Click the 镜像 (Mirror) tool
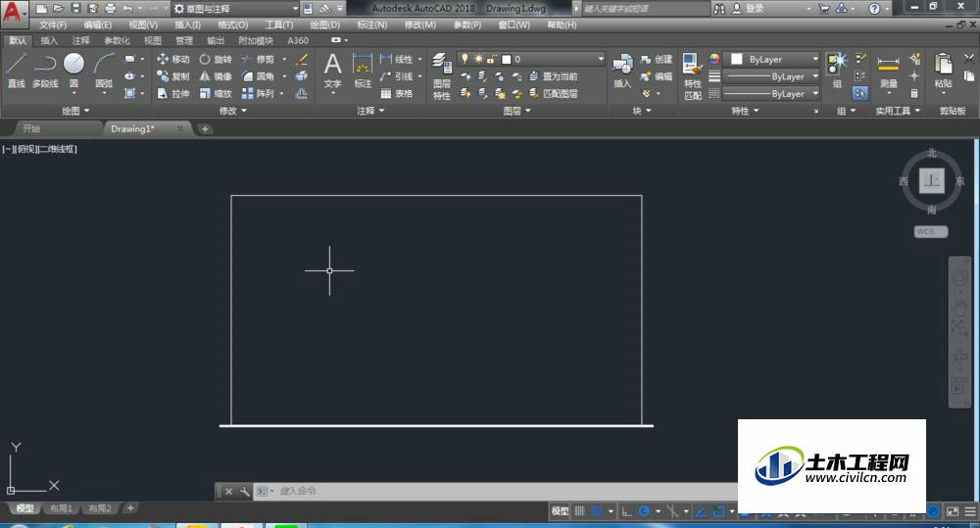The image size is (980, 528). coord(216,76)
